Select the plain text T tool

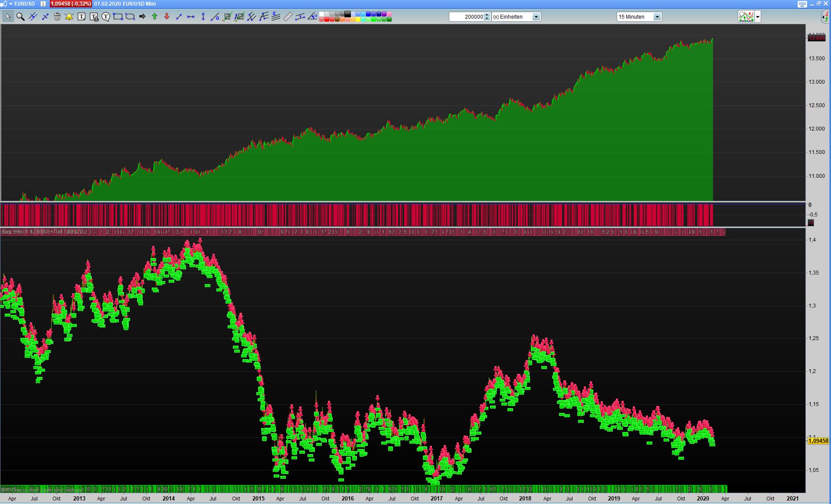coord(81,17)
